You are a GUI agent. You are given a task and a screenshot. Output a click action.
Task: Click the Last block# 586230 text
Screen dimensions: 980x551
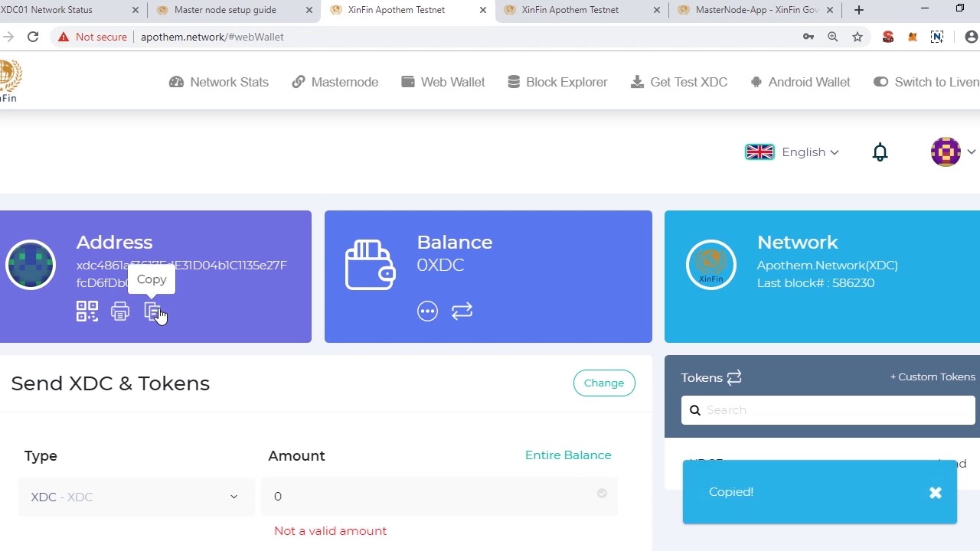[x=815, y=283]
